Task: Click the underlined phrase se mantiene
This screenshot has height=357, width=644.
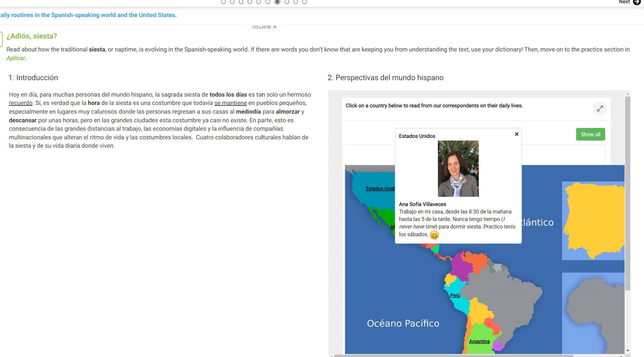Action: click(x=230, y=103)
